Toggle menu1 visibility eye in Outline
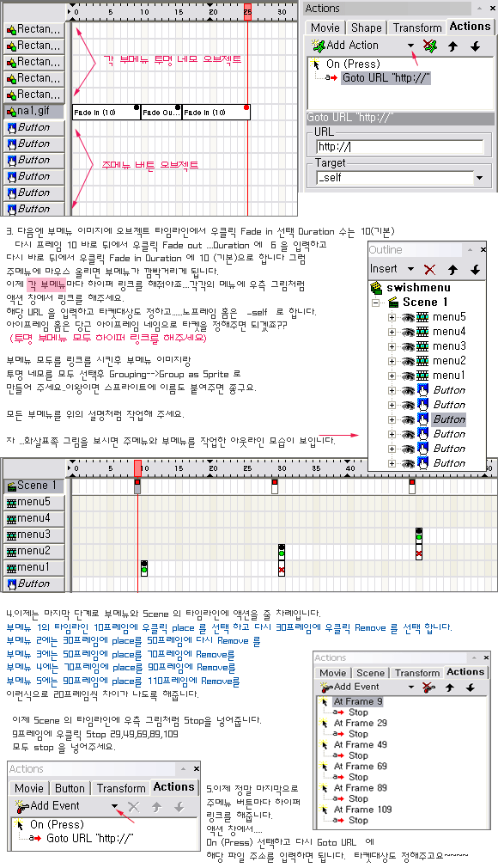Viewport: 498px width, 868px height. pyautogui.click(x=408, y=376)
